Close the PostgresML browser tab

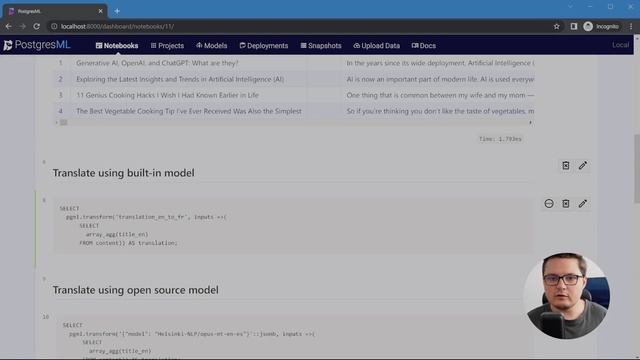(100, 11)
